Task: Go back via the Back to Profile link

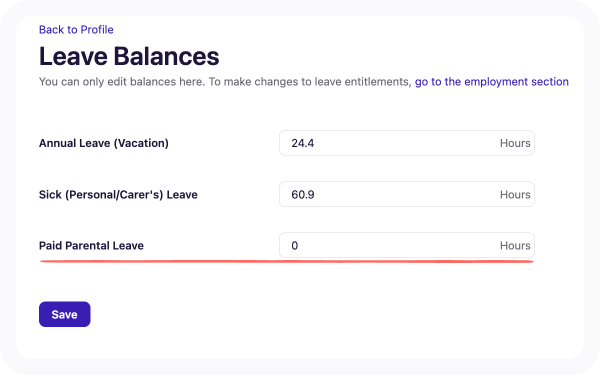Action: [x=76, y=29]
